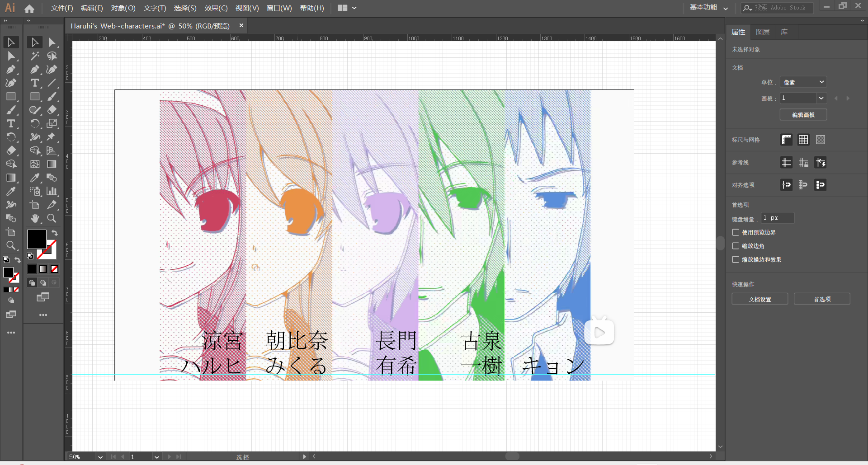868x465 pixels.
Task: Click the 首选项 quick action button
Action: click(x=822, y=299)
